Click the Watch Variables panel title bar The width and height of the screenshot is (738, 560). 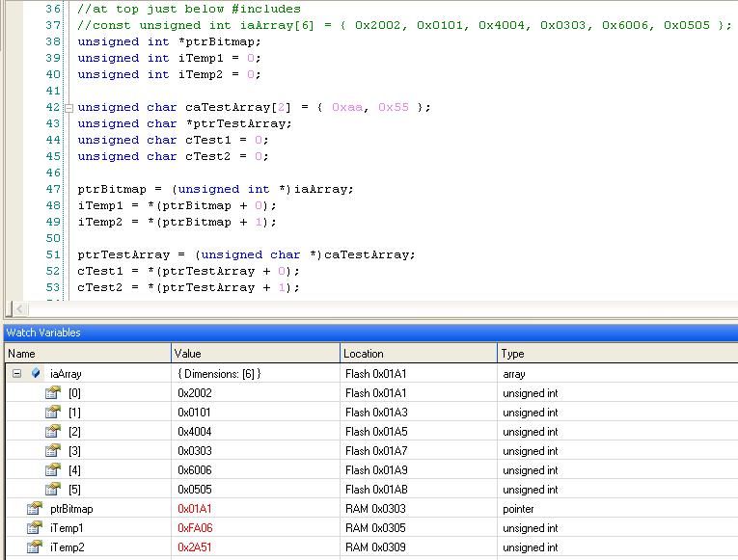click(x=370, y=333)
